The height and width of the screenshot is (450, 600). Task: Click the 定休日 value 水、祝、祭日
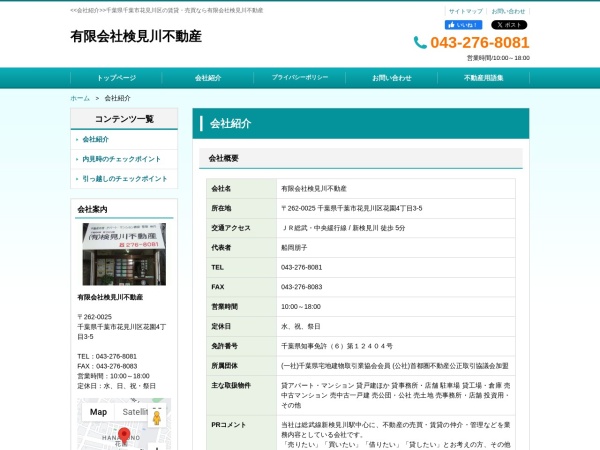click(x=301, y=326)
